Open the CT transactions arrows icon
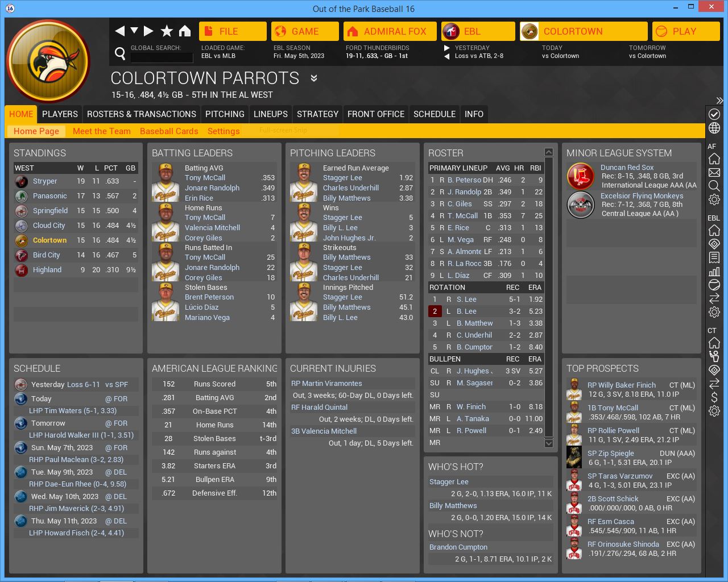The image size is (728, 582). point(714,384)
